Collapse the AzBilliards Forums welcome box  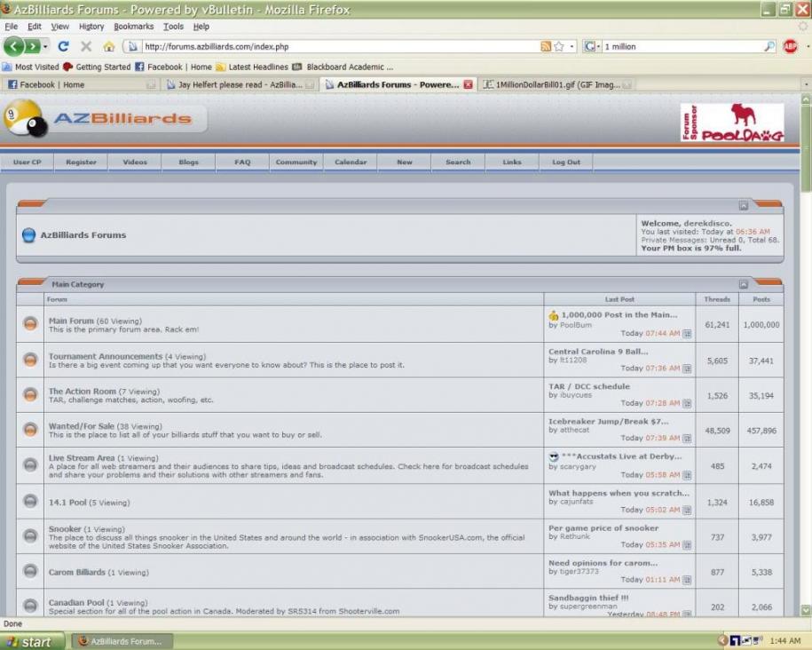pyautogui.click(x=744, y=205)
